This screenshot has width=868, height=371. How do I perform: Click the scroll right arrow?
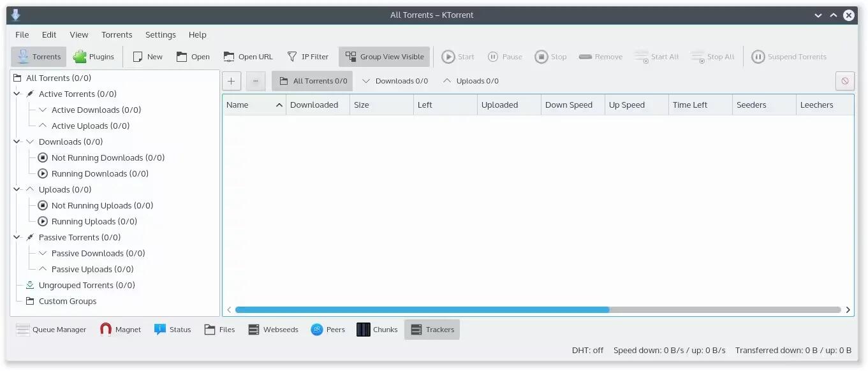pyautogui.click(x=848, y=310)
